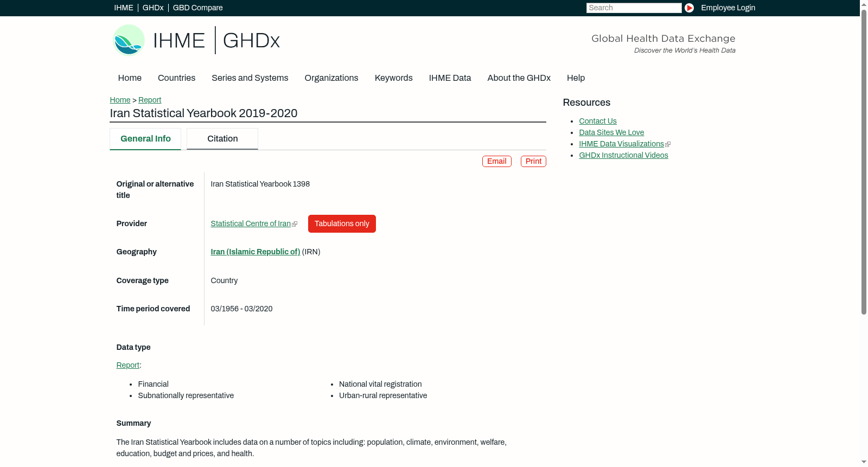This screenshot has height=467, width=868.
Task: Click the Print button
Action: click(533, 161)
